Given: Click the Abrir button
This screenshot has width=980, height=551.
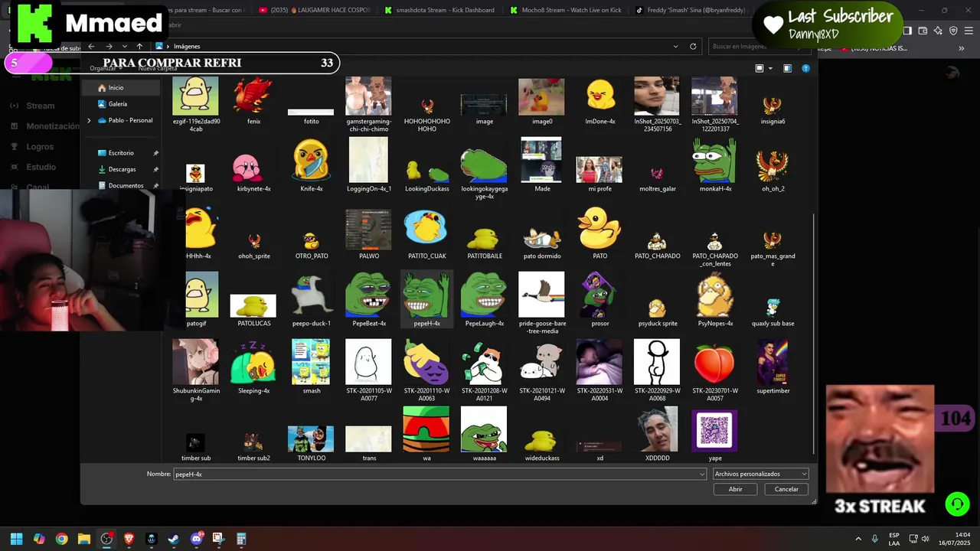Looking at the screenshot, I should coord(735,489).
